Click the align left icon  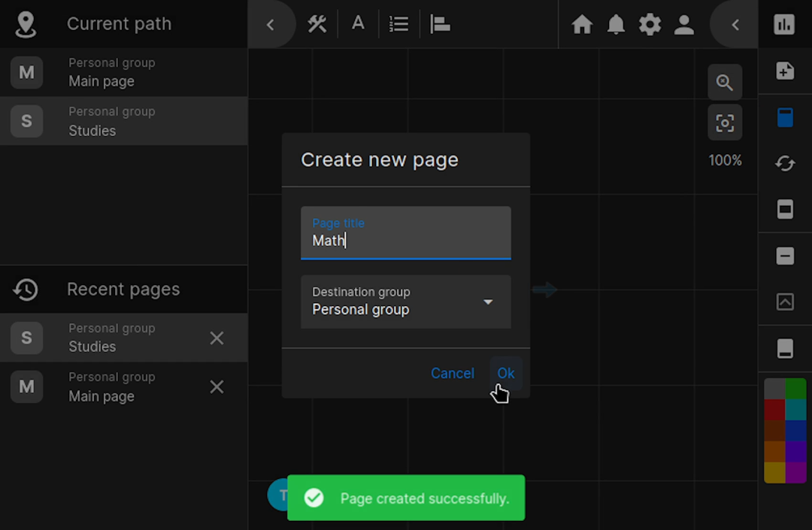tap(440, 24)
